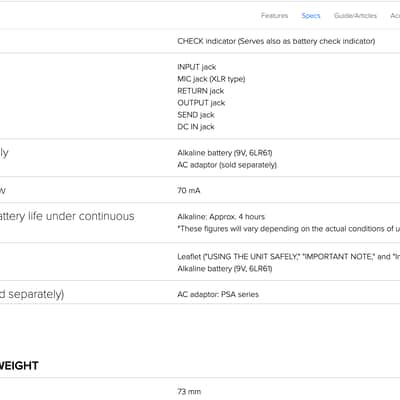Screen dimensions: 400x400
Task: Click the battery life under continuous label
Action: 67,216
